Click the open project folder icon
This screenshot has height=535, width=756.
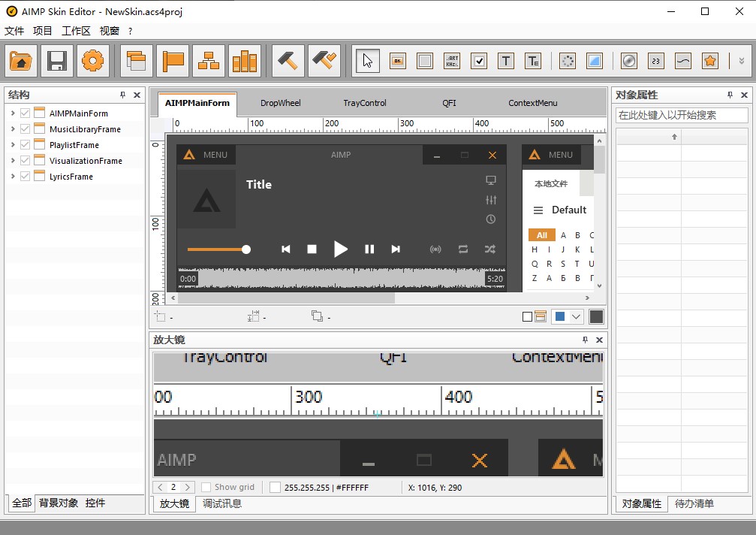[23, 61]
